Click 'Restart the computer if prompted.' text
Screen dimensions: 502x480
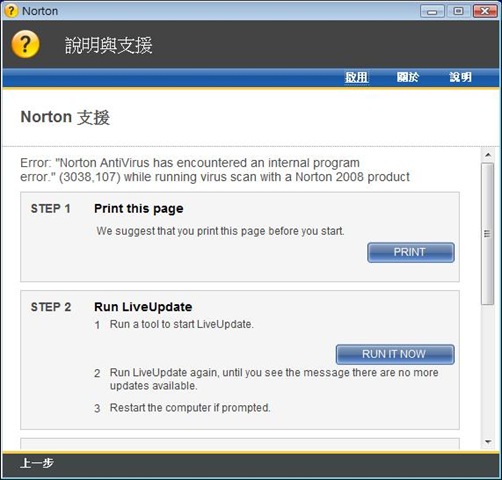190,408
